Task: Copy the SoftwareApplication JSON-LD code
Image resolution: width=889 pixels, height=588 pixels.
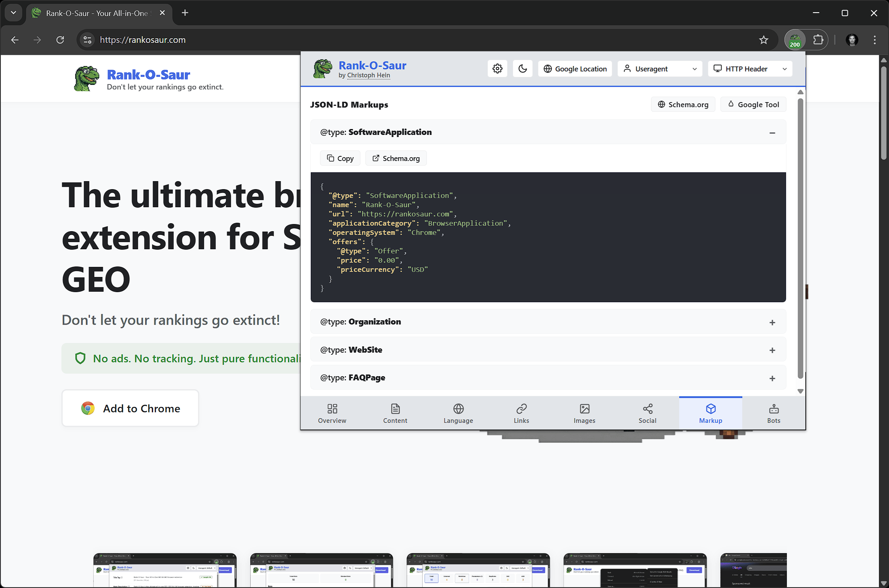Action: (340, 158)
